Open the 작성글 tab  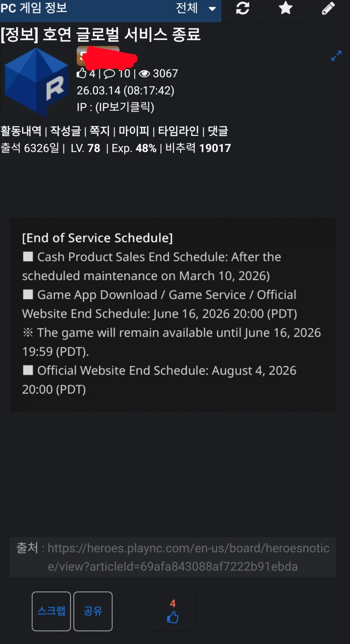click(65, 131)
